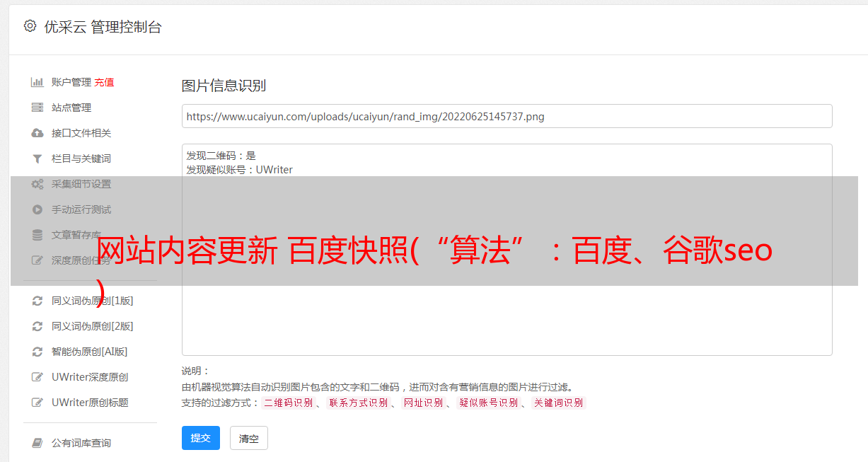Click refresh icon of 智能伪原创[AI版]
Viewport: 868px width, 462px height.
click(37, 352)
